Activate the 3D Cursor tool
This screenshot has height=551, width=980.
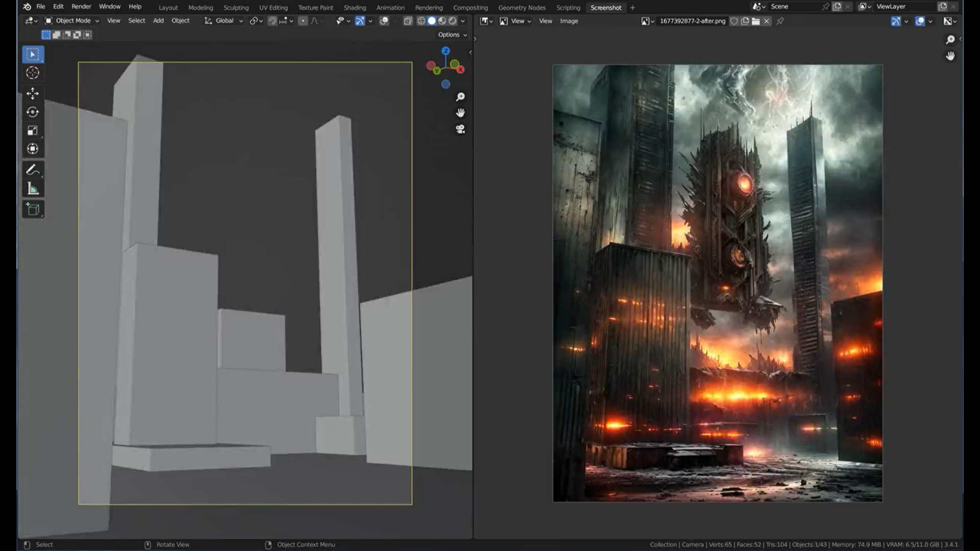coord(33,73)
